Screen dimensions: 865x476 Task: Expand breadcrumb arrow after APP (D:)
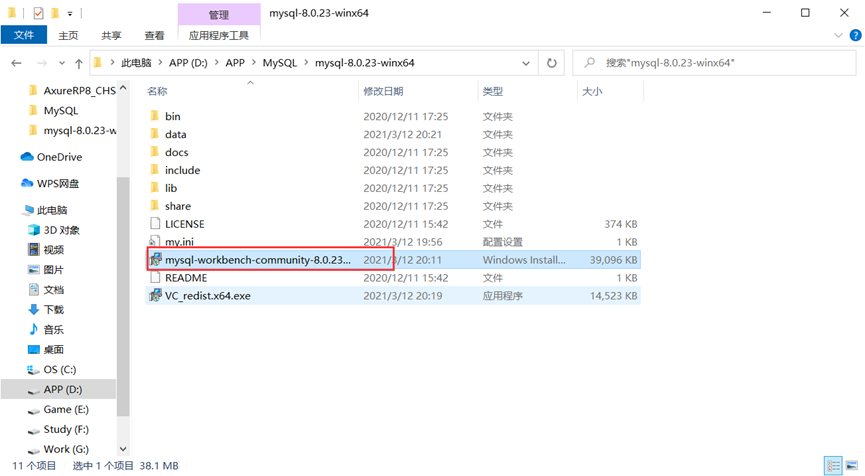216,63
